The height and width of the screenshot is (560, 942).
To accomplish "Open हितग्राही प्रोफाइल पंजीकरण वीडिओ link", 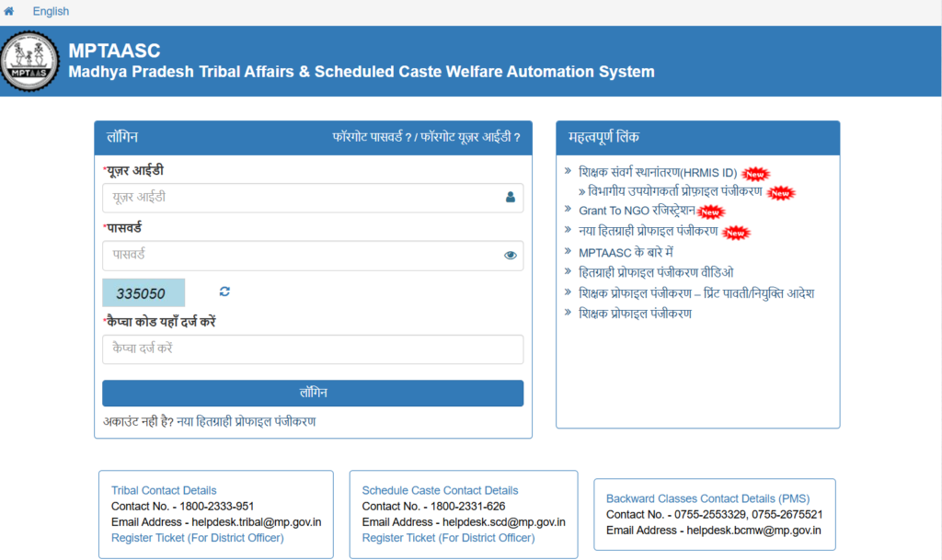I will click(x=656, y=272).
